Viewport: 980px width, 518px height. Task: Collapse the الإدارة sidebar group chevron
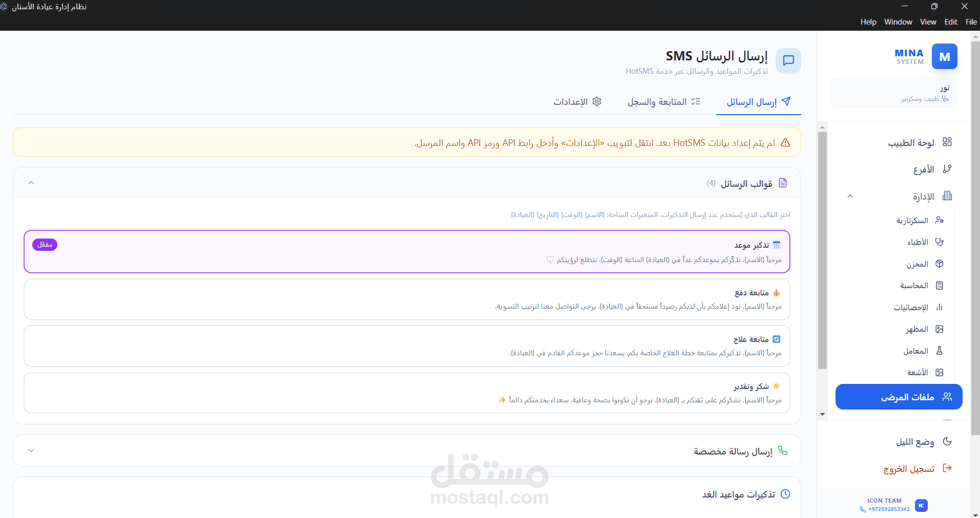(850, 196)
